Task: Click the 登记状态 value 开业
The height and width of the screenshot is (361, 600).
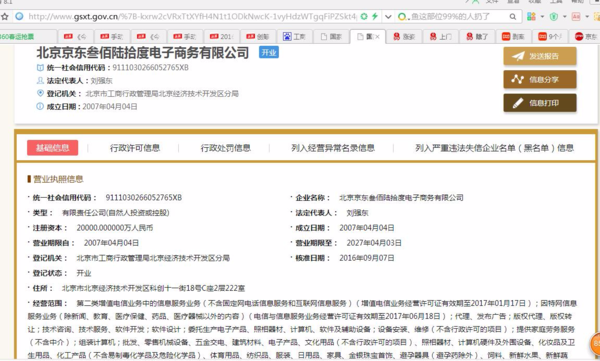Action: (x=84, y=273)
